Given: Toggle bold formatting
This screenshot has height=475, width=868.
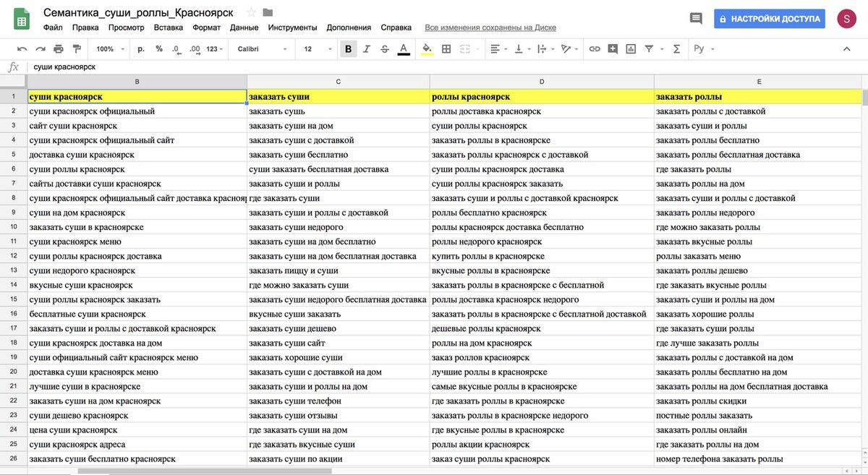Looking at the screenshot, I should tap(349, 49).
